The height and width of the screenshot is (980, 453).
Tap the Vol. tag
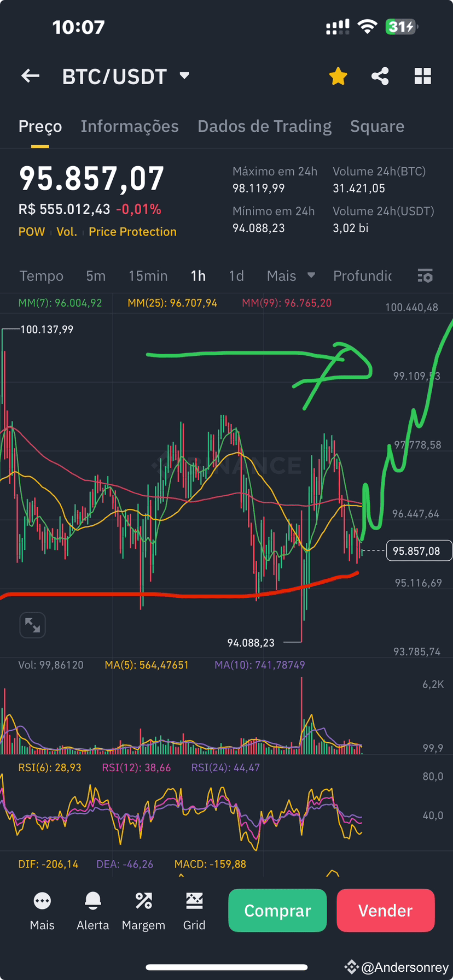(67, 232)
